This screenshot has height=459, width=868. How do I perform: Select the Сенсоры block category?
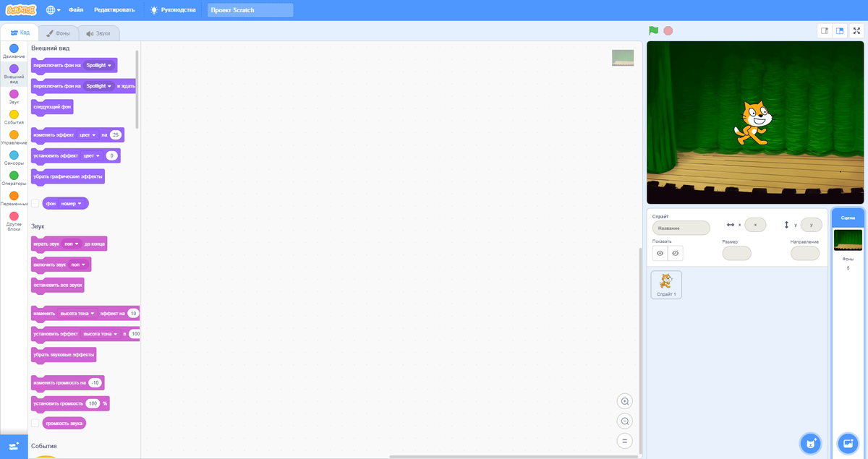pos(14,158)
